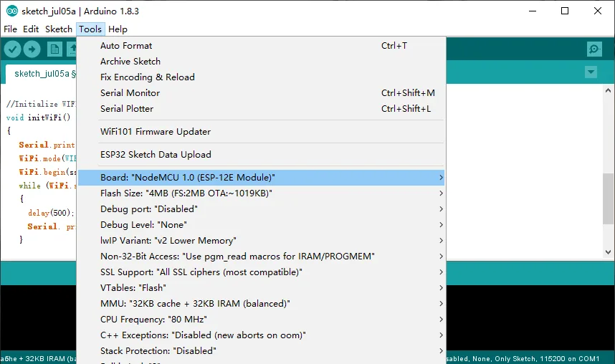
Task: Click the '//Initialize WIF' comment line
Action: coord(40,104)
